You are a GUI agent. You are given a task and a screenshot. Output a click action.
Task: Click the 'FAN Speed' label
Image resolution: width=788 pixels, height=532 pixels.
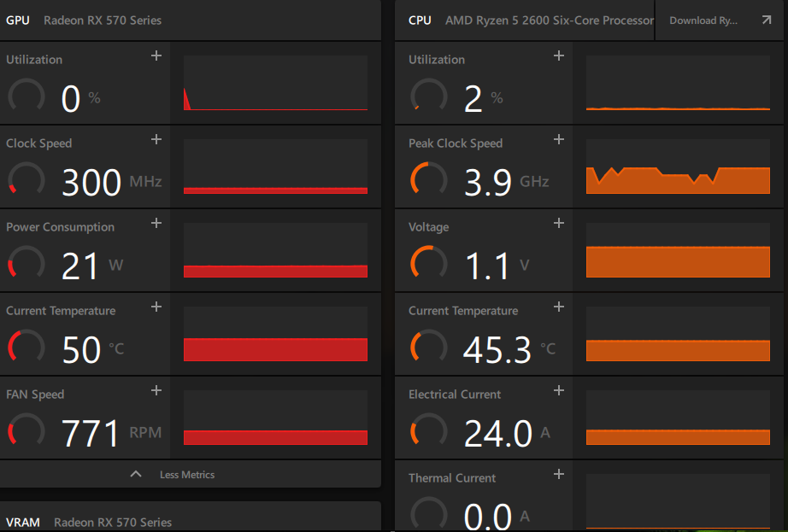click(35, 395)
